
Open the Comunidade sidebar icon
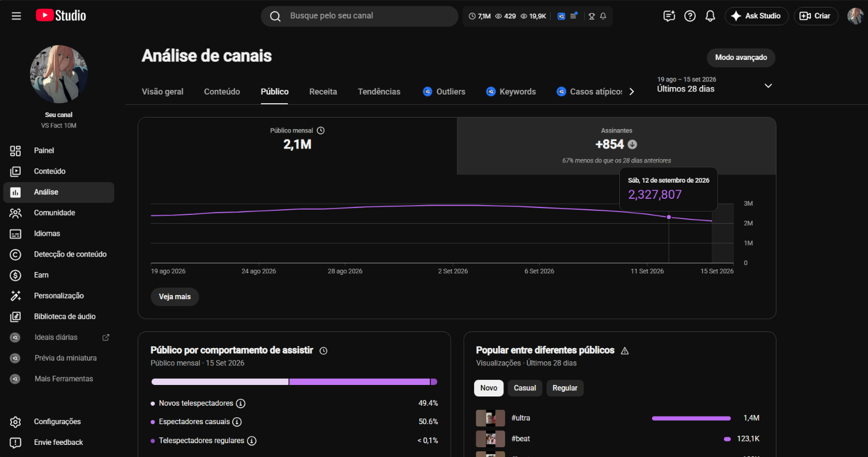coord(16,213)
